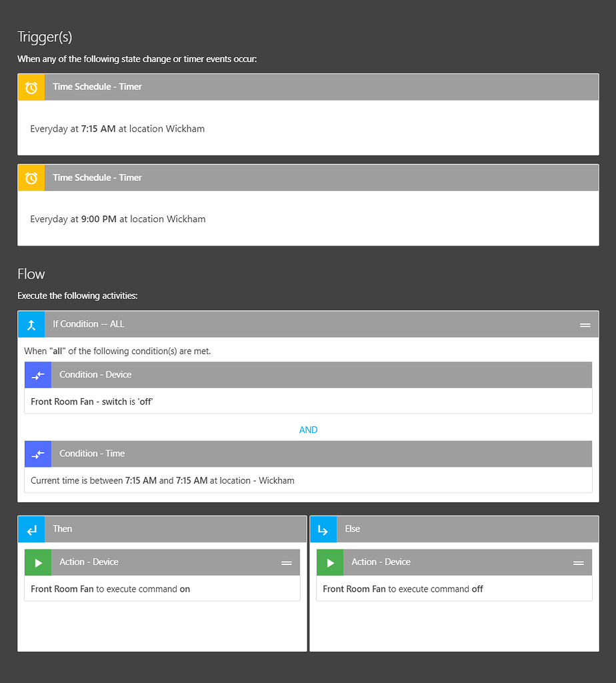
Task: Click the AND operator between conditions
Action: pos(308,430)
